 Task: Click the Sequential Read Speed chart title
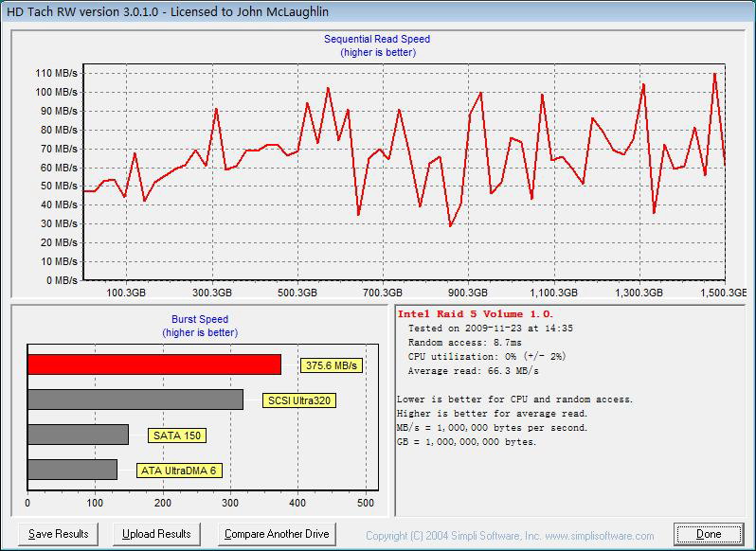pos(377,40)
